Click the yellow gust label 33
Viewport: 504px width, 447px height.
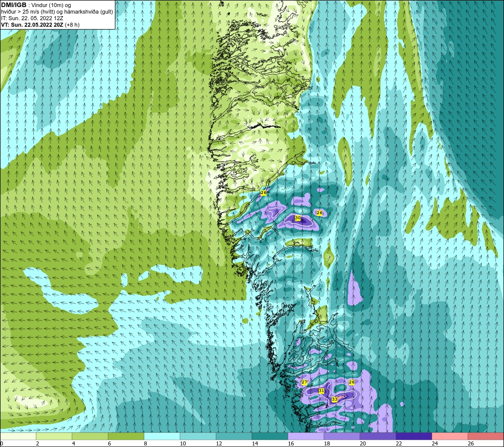click(x=335, y=399)
